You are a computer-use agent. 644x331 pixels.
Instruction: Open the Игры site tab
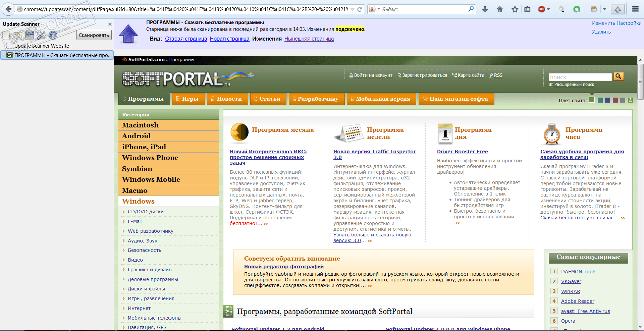click(x=188, y=99)
